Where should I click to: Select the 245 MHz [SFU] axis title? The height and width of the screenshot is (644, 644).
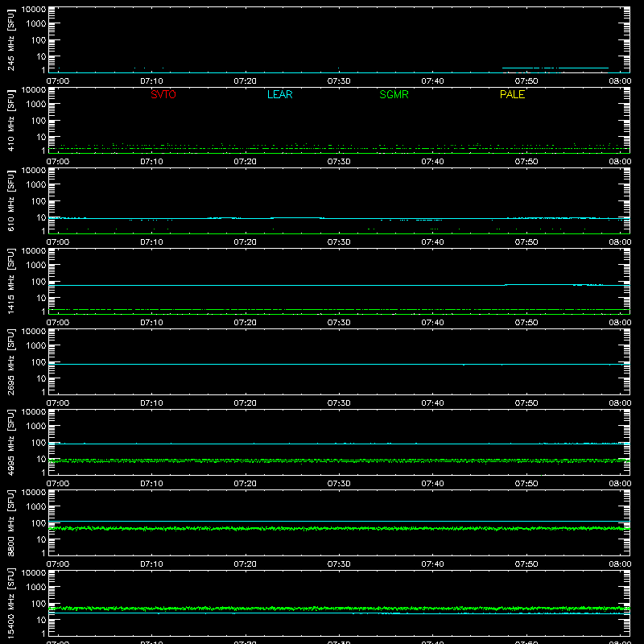coord(10,40)
